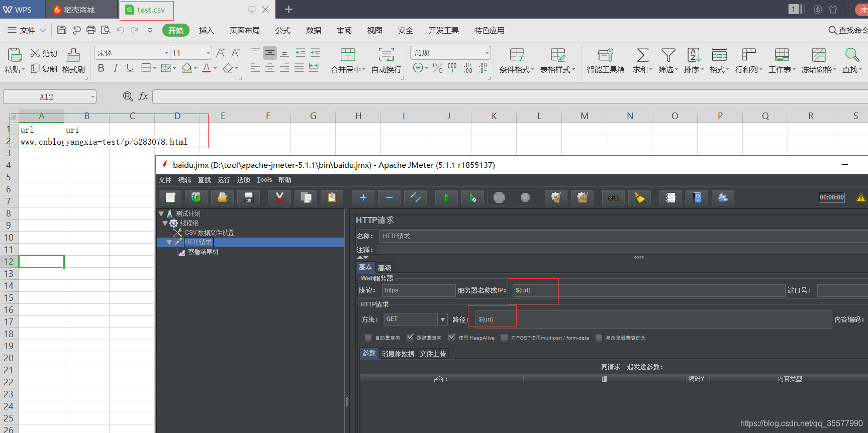This screenshot has width=868, height=433.
Task: Collapse the 线程组 tree node
Action: pyautogui.click(x=165, y=223)
